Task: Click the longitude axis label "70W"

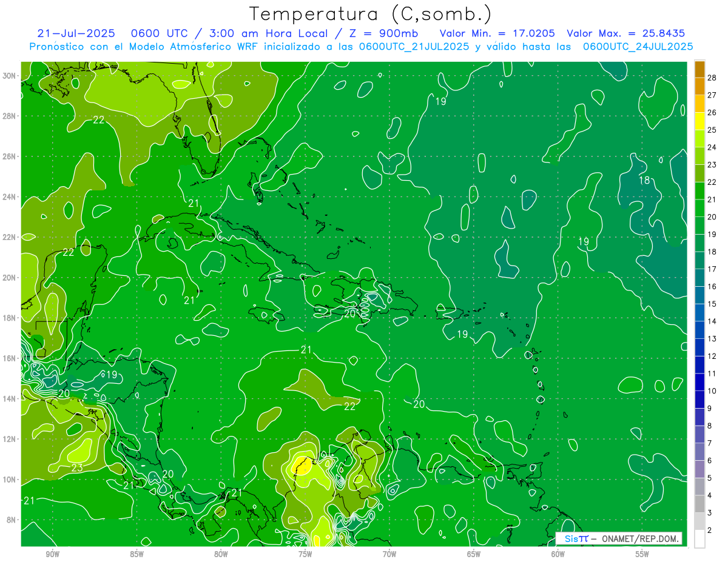Action: point(389,554)
